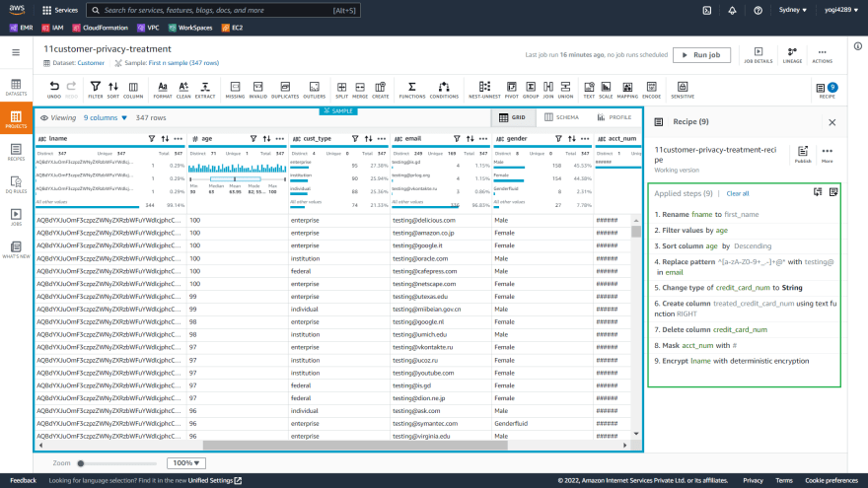This screenshot has height=488, width=868.
Task: Filter the cust_type column
Action: (x=355, y=139)
